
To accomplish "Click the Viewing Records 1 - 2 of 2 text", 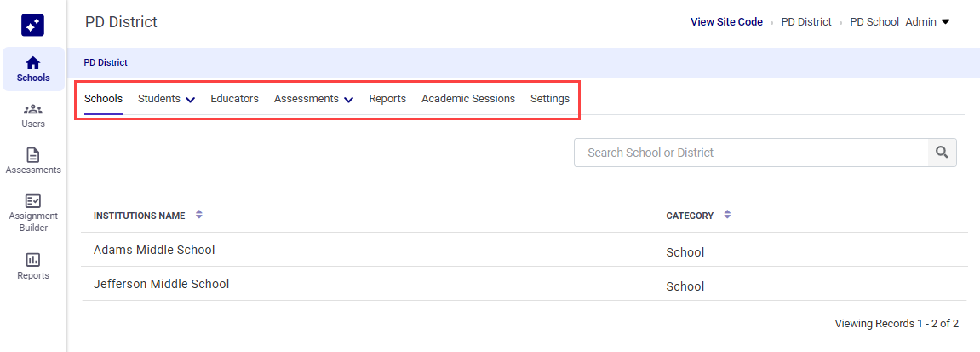I will point(897,324).
